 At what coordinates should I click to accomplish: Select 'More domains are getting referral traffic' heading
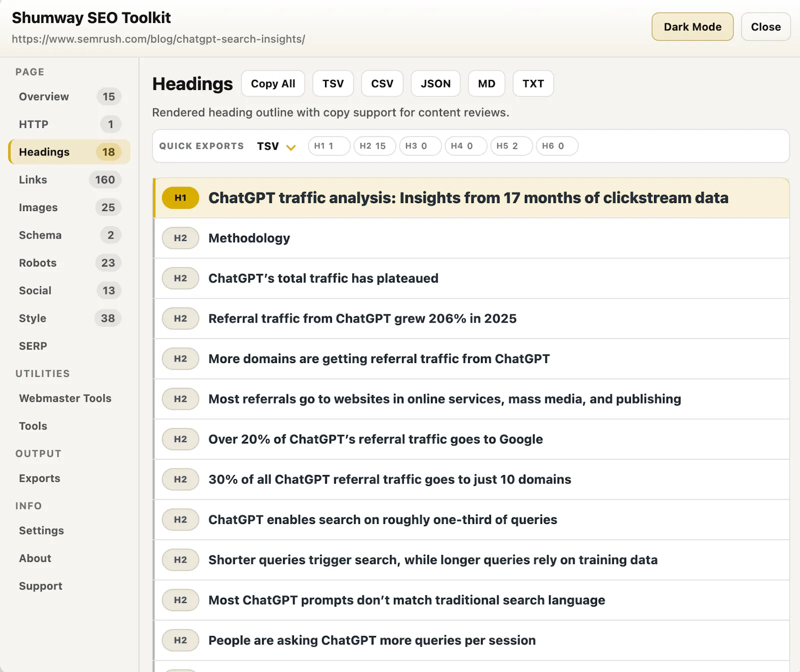pyautogui.click(x=379, y=359)
